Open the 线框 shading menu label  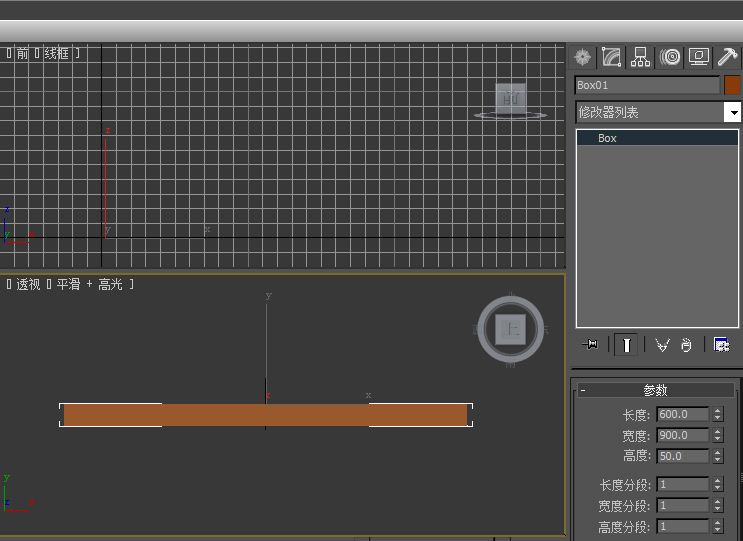[x=56, y=53]
